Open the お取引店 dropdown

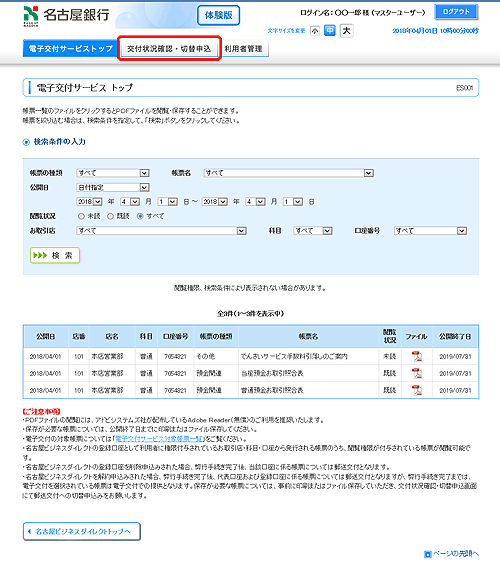(x=161, y=231)
